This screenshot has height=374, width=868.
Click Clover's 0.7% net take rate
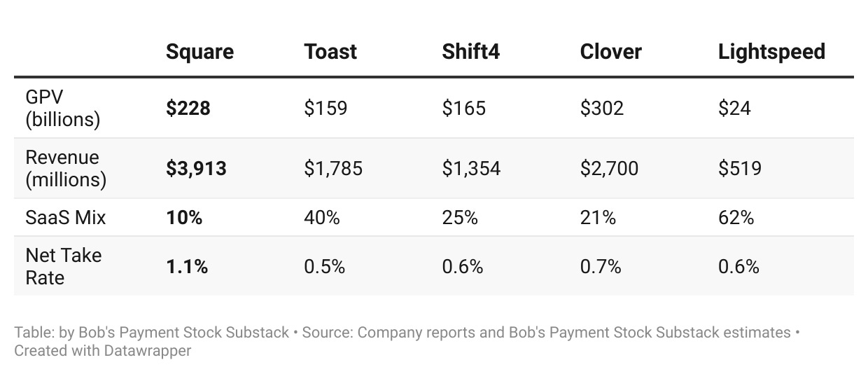[601, 267]
